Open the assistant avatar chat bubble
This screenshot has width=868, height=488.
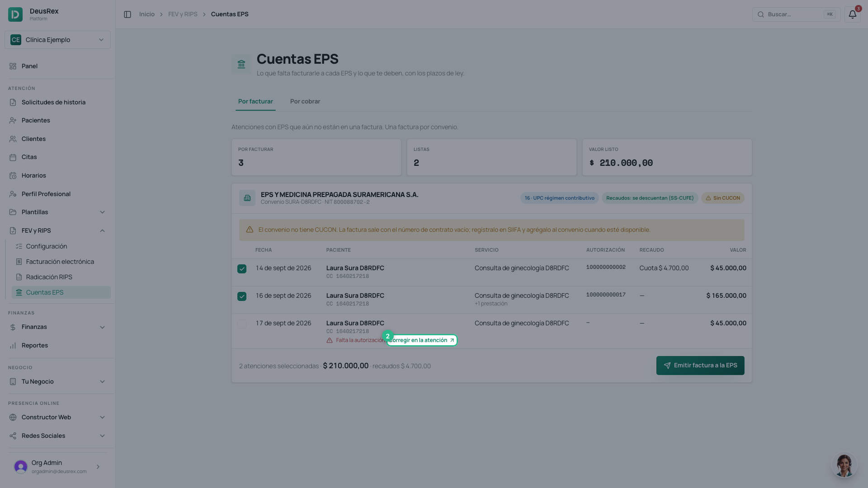[x=844, y=465]
